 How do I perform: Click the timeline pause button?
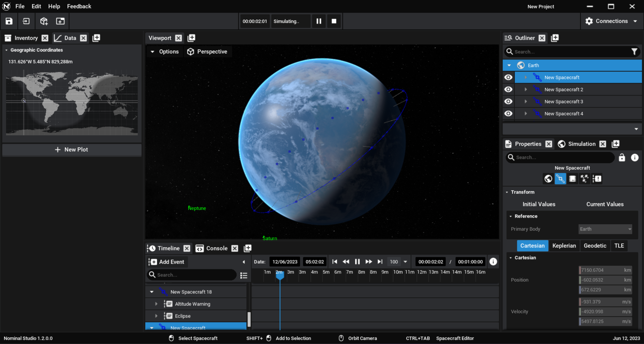[x=357, y=262]
